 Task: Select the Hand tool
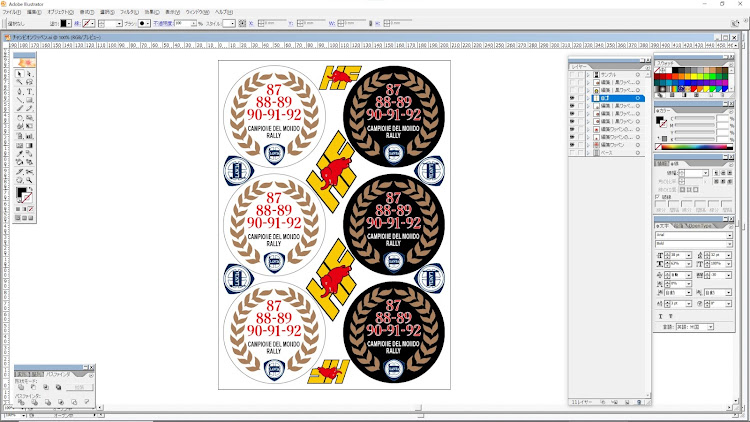point(20,180)
